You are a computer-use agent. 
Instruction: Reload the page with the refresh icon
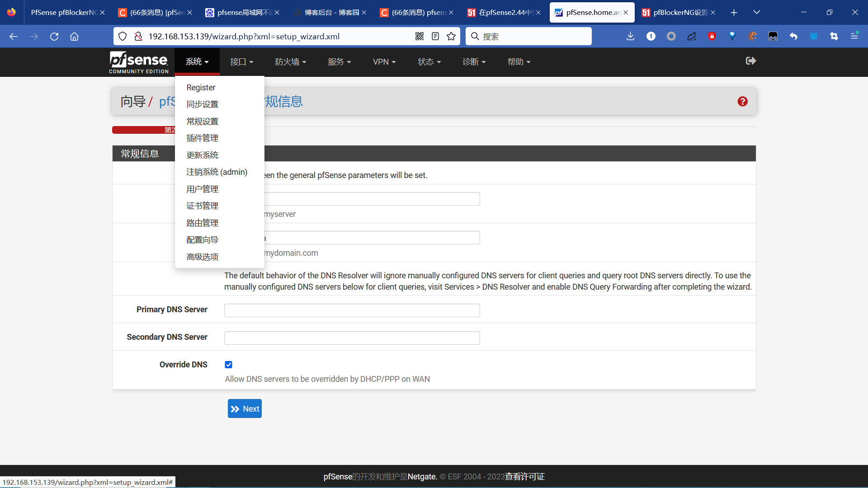click(x=54, y=37)
